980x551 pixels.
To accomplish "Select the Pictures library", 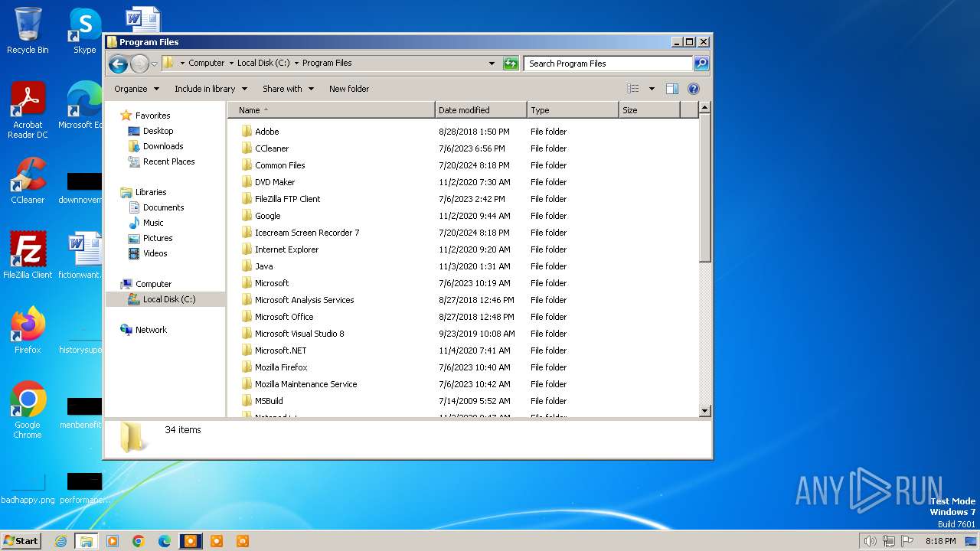I will [158, 238].
